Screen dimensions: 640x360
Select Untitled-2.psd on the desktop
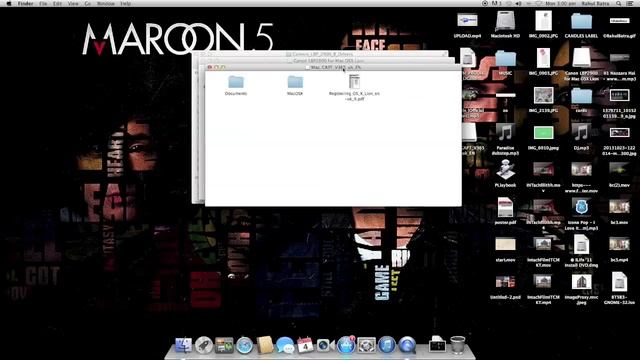pos(505,282)
